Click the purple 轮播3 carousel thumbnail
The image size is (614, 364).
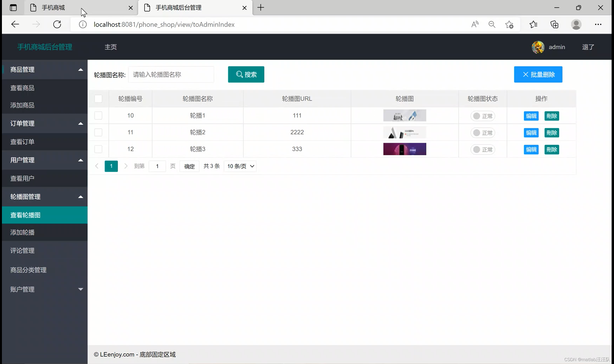click(x=405, y=149)
